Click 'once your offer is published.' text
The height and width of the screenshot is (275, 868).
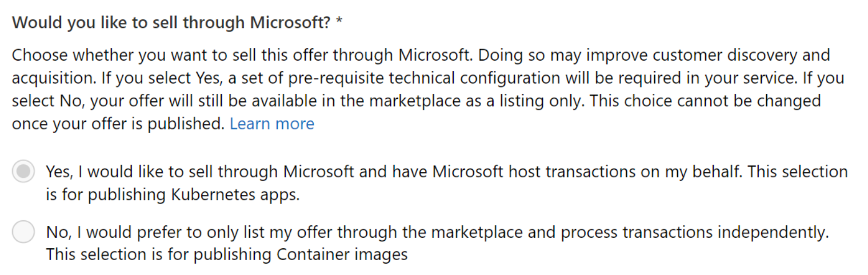click(118, 124)
